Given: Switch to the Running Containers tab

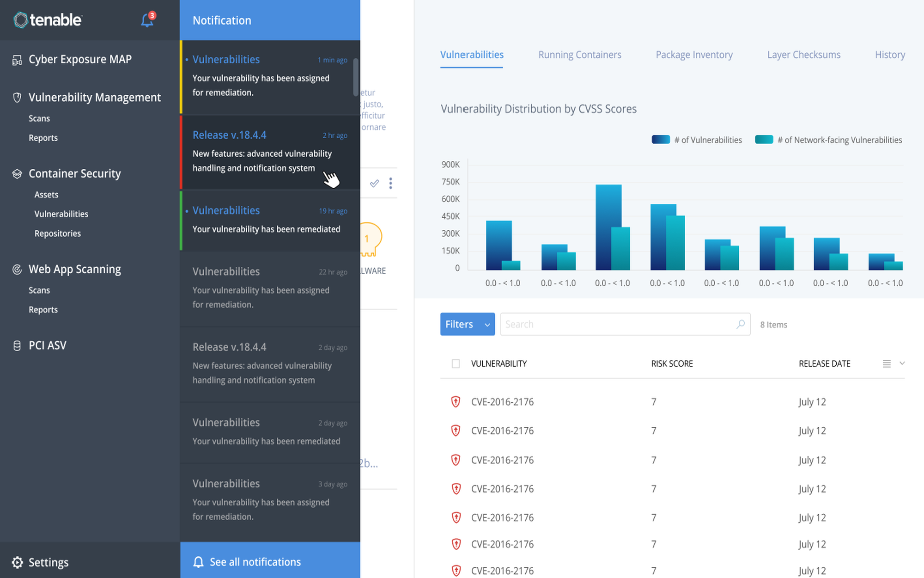Looking at the screenshot, I should pos(579,55).
